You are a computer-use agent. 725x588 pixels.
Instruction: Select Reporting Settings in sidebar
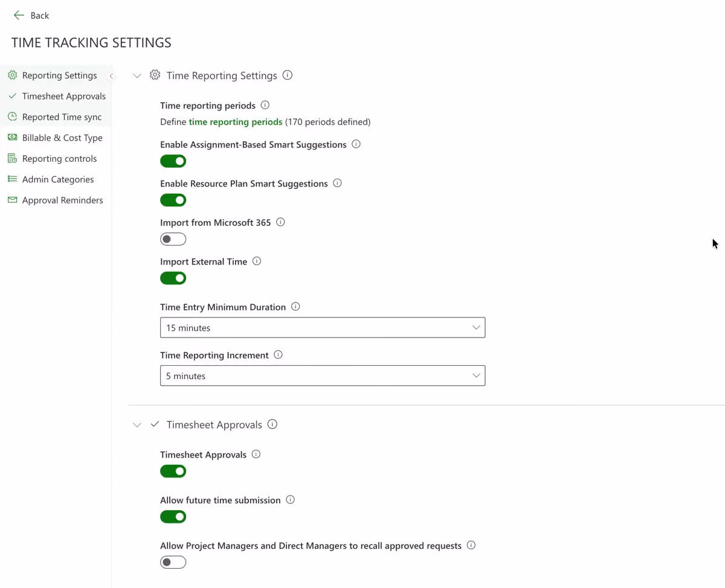tap(56, 75)
